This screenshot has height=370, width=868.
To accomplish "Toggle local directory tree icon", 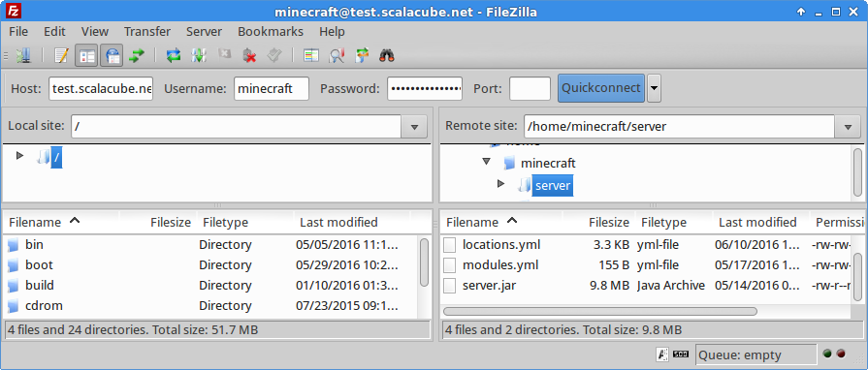I will coord(87,55).
